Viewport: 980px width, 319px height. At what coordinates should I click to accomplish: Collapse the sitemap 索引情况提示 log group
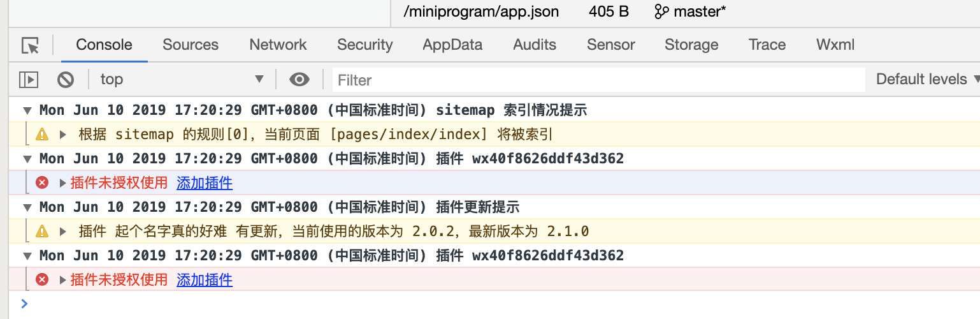point(27,110)
